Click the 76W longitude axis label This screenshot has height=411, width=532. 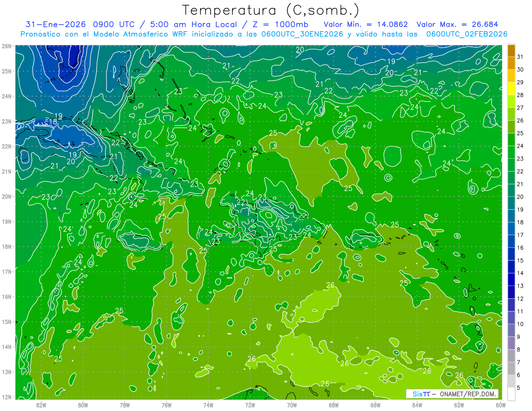coord(167,405)
